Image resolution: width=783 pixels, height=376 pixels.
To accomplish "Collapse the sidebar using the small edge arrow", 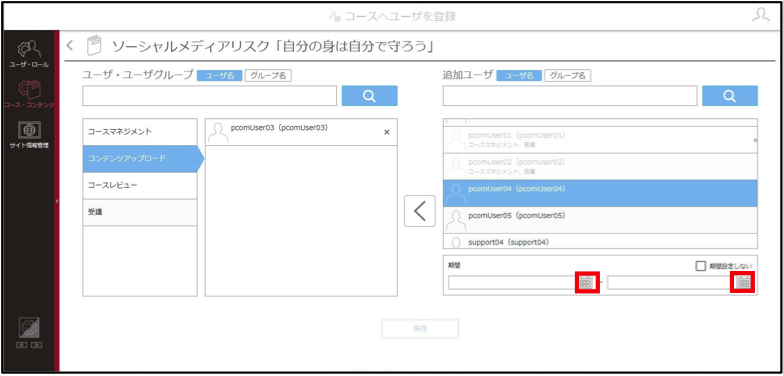I will (56, 201).
